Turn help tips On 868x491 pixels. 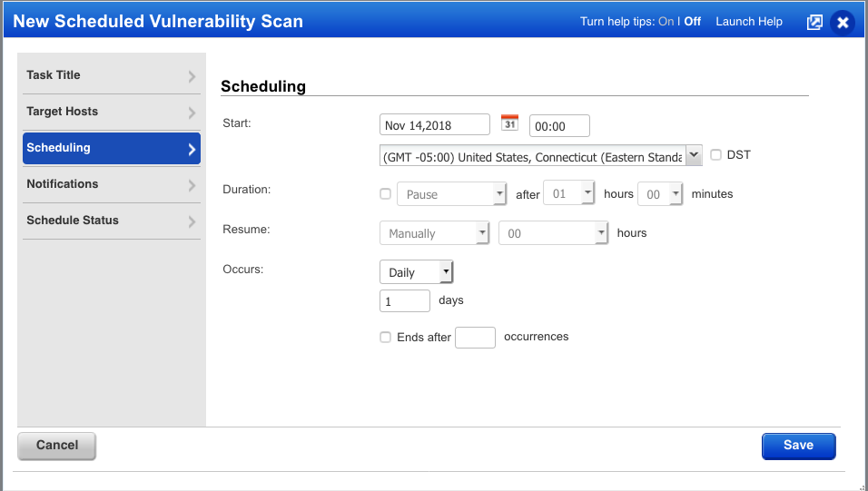[666, 22]
